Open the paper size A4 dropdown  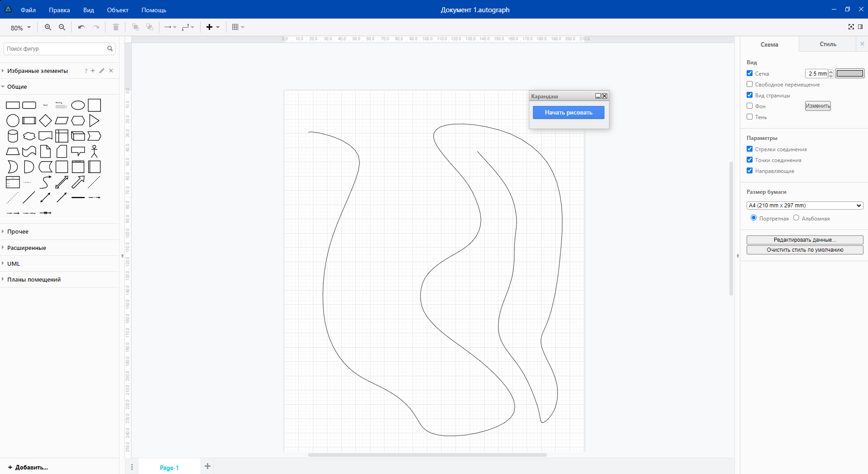coord(805,206)
